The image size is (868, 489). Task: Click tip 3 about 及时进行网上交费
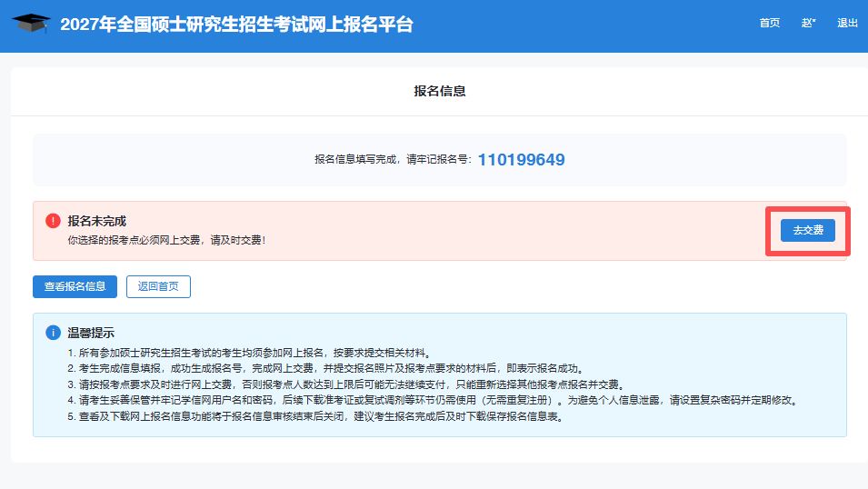[346, 384]
